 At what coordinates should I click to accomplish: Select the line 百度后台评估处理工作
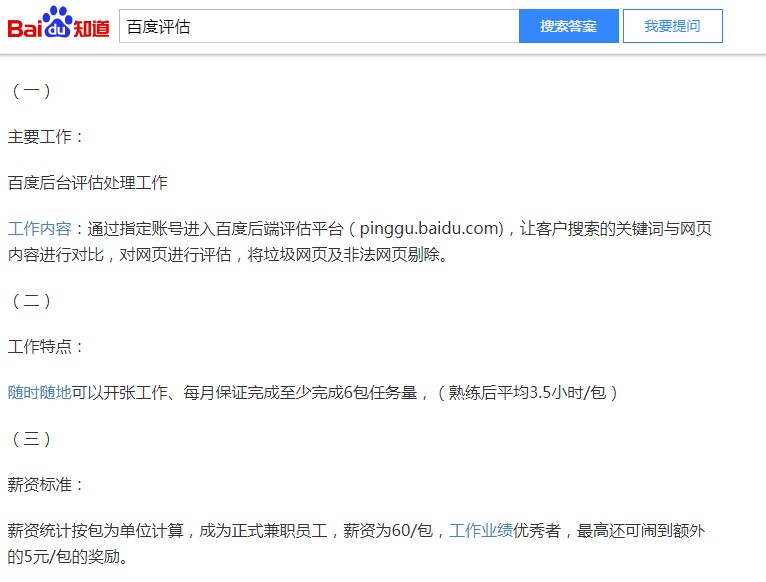87,183
